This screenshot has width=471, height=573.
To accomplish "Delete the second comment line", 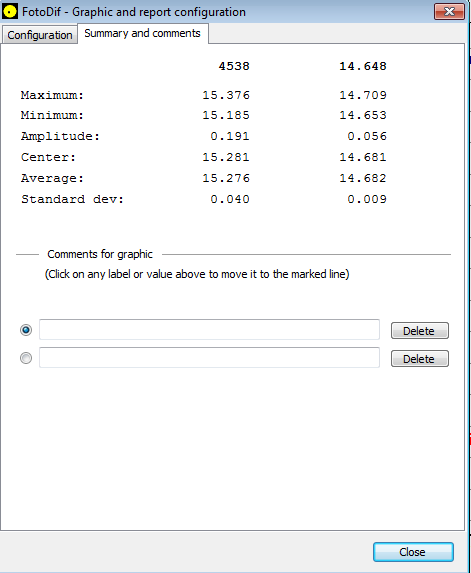I will (x=419, y=359).
